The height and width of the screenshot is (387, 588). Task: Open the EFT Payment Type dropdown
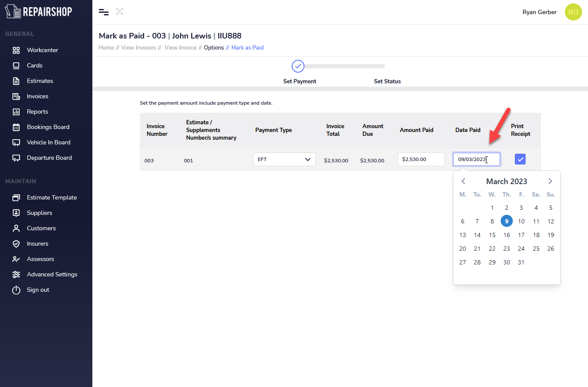tap(284, 159)
